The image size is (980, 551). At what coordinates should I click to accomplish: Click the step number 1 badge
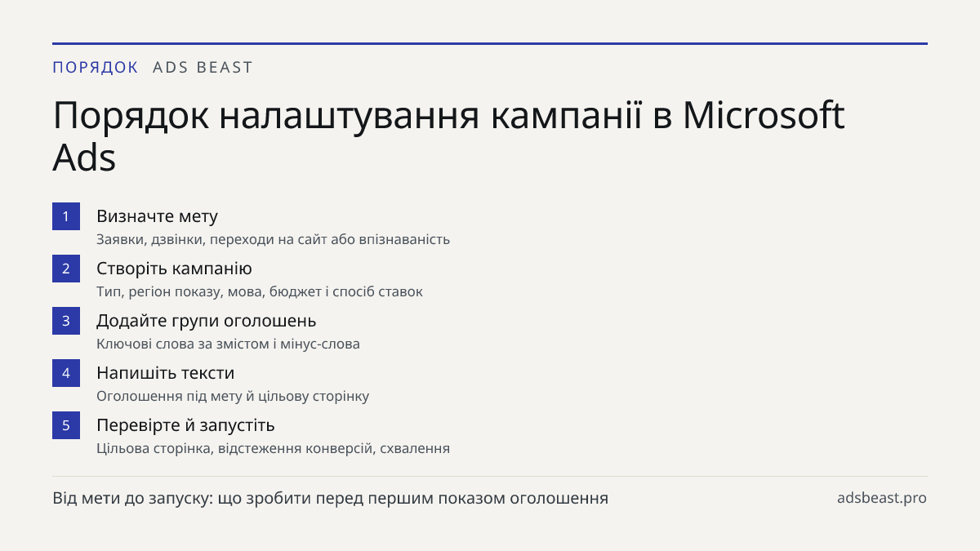point(66,216)
